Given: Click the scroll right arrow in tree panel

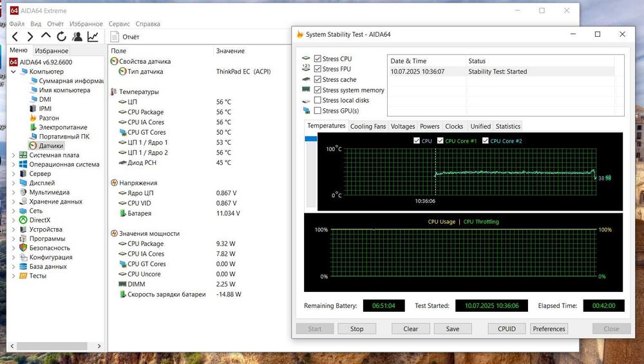Looking at the screenshot, I should 99,346.
